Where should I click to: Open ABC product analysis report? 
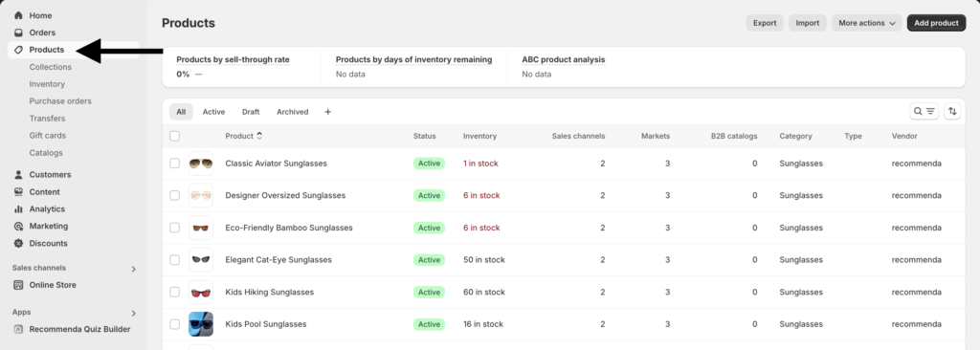coord(564,60)
